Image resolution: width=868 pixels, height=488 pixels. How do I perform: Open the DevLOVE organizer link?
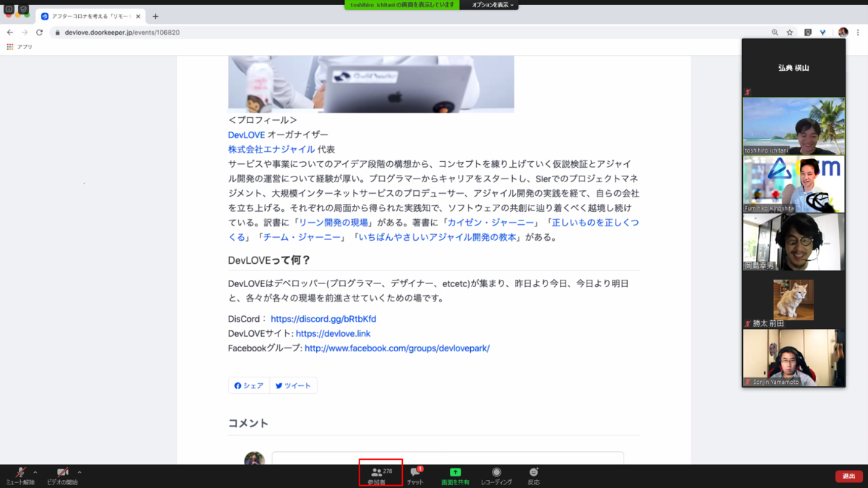pyautogui.click(x=247, y=134)
